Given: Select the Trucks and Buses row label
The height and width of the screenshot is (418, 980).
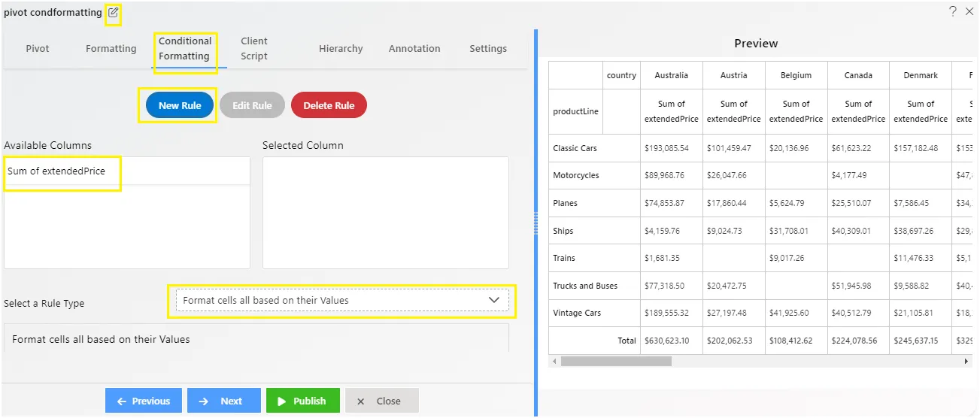Looking at the screenshot, I should (x=594, y=286).
